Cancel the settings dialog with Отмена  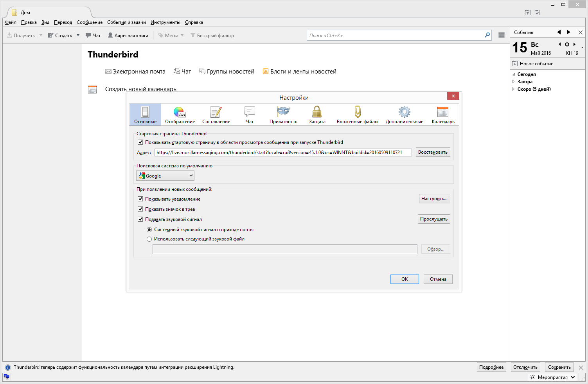438,279
